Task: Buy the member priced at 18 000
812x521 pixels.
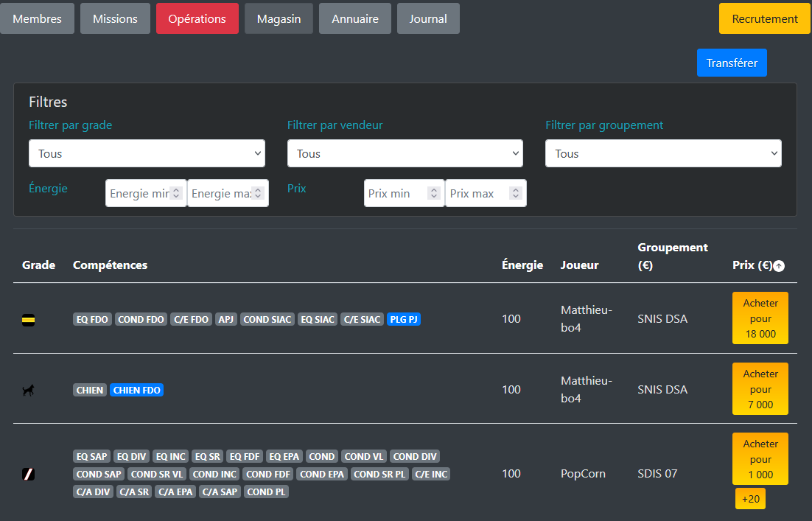Action: [x=760, y=318]
